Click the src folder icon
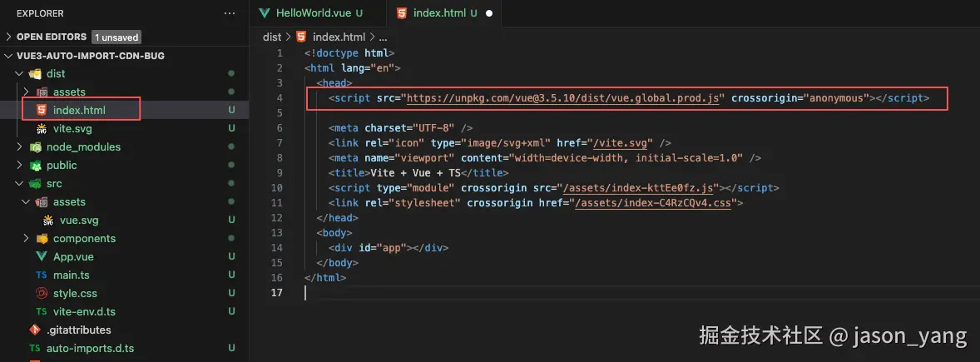 [35, 184]
